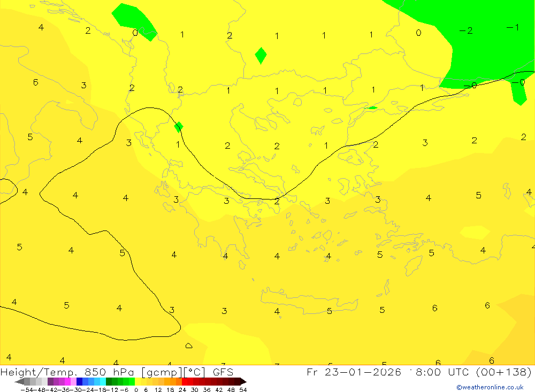The image size is (535, 392).
Task: Click the magenta swatch above -36
Action: (67, 381)
